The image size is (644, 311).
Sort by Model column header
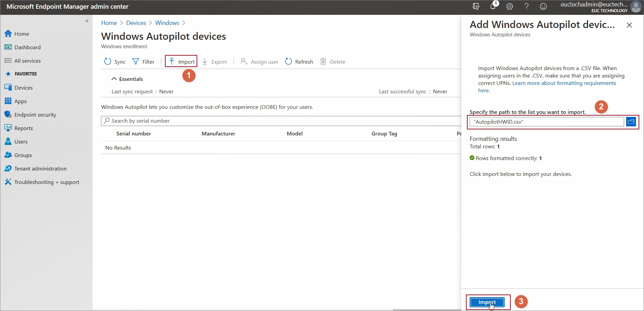[295, 134]
